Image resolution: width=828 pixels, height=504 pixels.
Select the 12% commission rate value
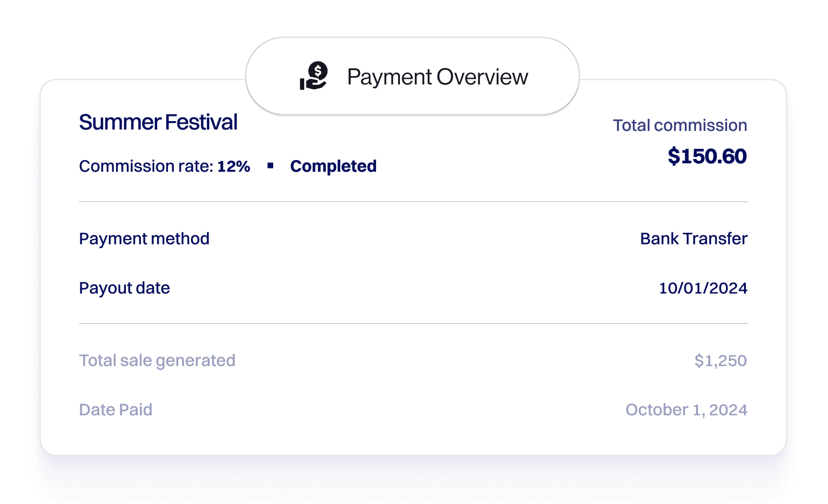pyautogui.click(x=234, y=166)
